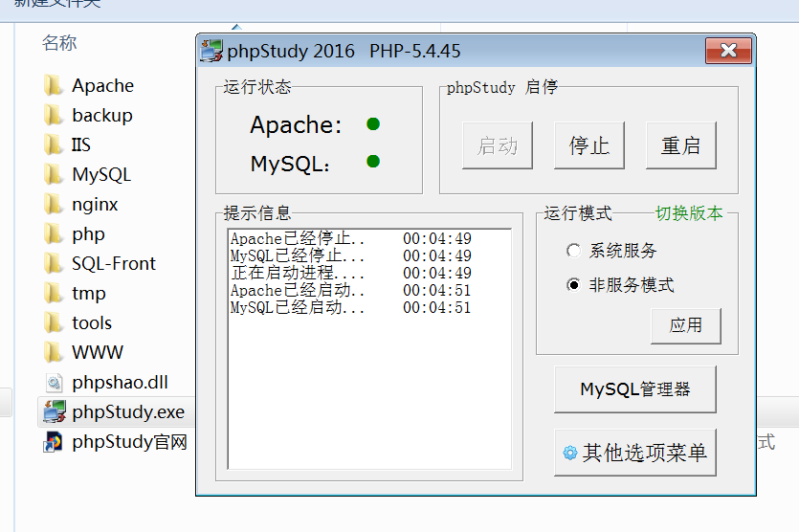Click the phpStudy.exe application icon
This screenshot has height=532, width=799.
click(x=54, y=411)
